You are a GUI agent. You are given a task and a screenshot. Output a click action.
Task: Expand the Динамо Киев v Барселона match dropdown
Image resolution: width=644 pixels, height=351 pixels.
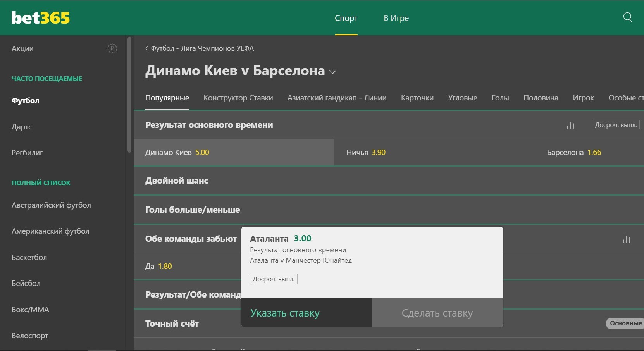tap(332, 72)
